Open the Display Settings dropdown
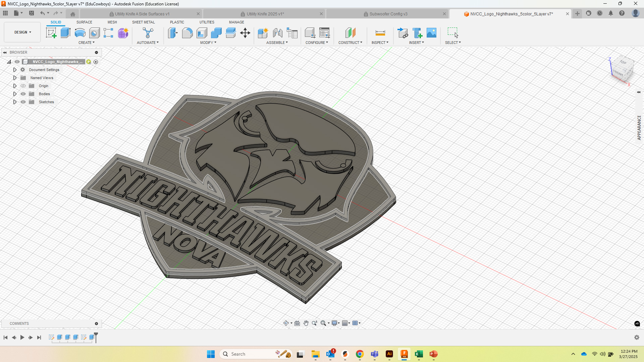The width and height of the screenshot is (644, 362). pos(335,323)
